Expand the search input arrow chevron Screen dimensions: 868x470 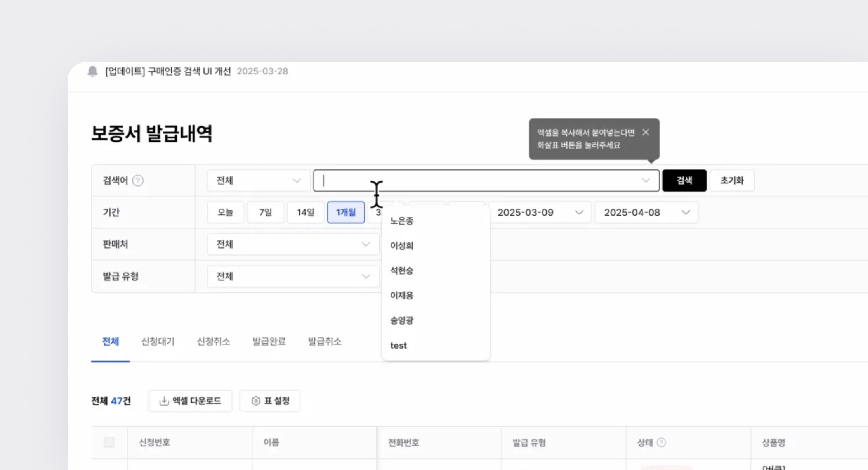[646, 181]
